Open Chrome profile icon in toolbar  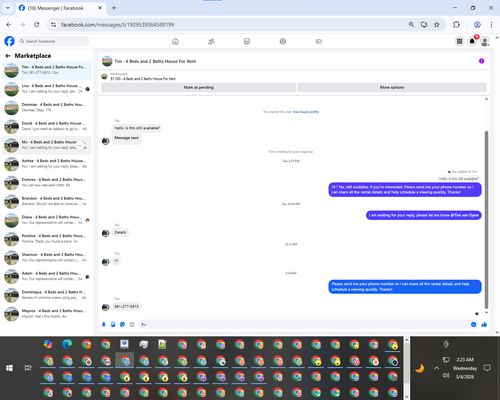point(477,25)
